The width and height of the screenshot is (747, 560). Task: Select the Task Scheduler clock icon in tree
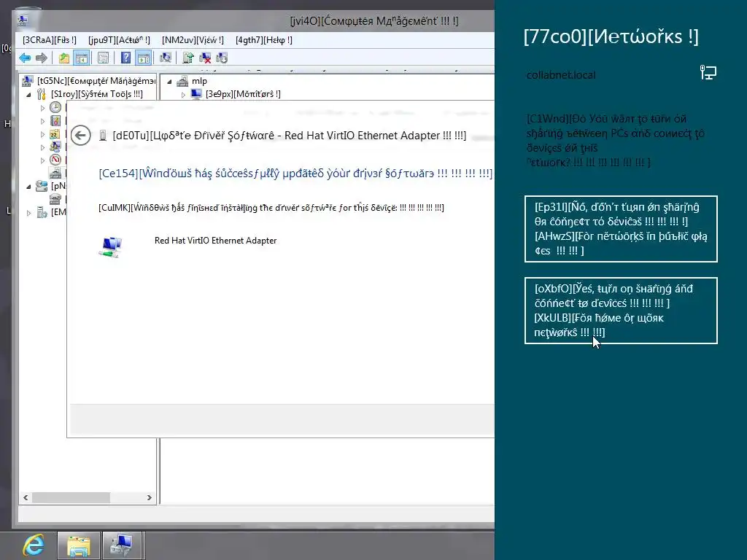[55, 107]
